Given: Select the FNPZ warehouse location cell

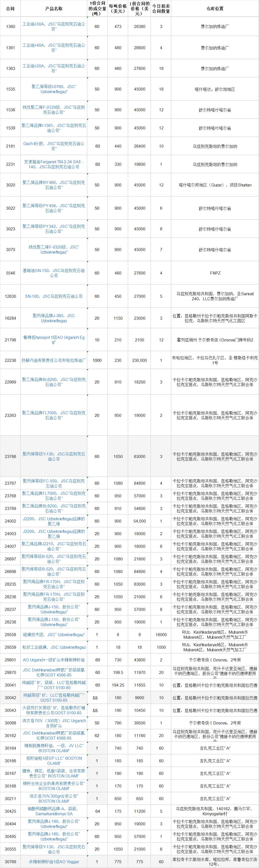Looking at the screenshot, I should pos(215,273).
